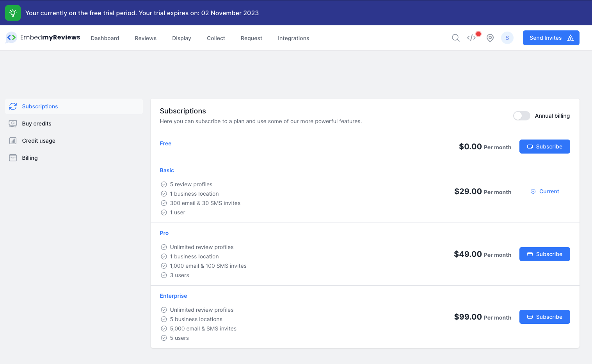Subscribe to the Enterprise plan
The height and width of the screenshot is (364, 592).
pyautogui.click(x=544, y=317)
